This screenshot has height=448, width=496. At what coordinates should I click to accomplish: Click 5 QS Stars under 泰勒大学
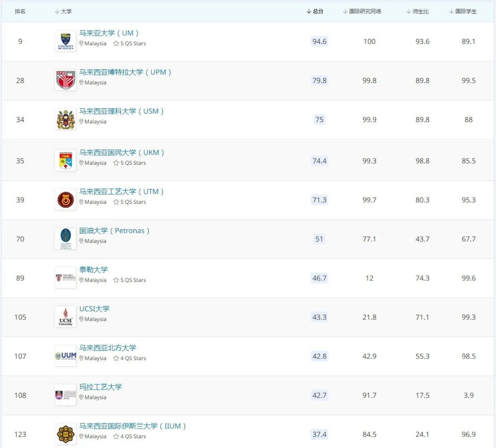point(130,280)
